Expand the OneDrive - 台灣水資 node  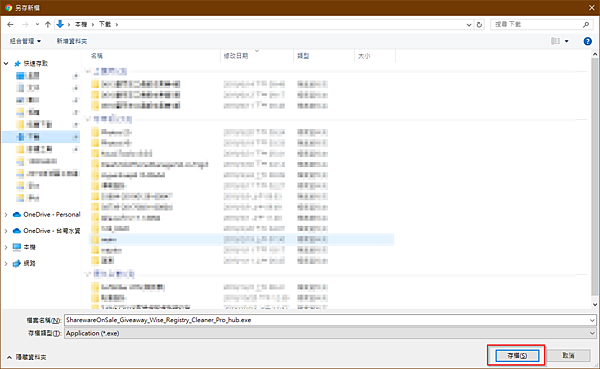(x=6, y=231)
